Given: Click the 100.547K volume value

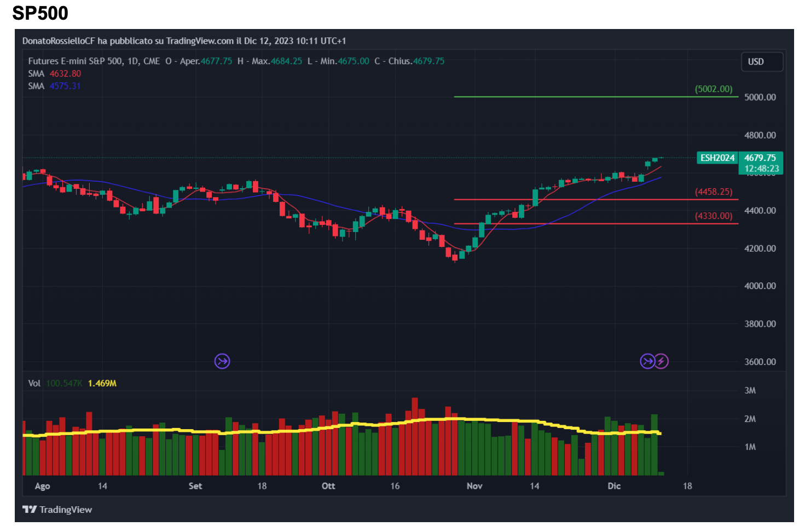Looking at the screenshot, I should (x=64, y=383).
